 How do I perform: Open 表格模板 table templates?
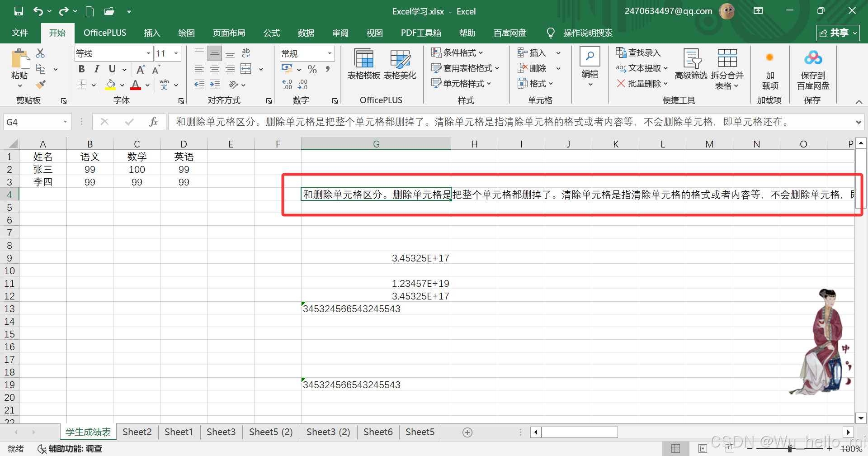click(x=364, y=65)
